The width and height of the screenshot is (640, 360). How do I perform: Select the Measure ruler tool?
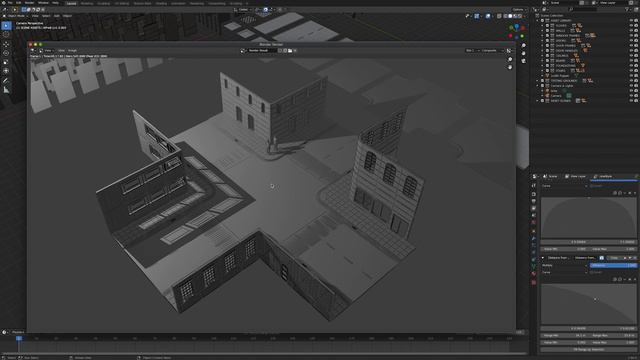click(6, 90)
